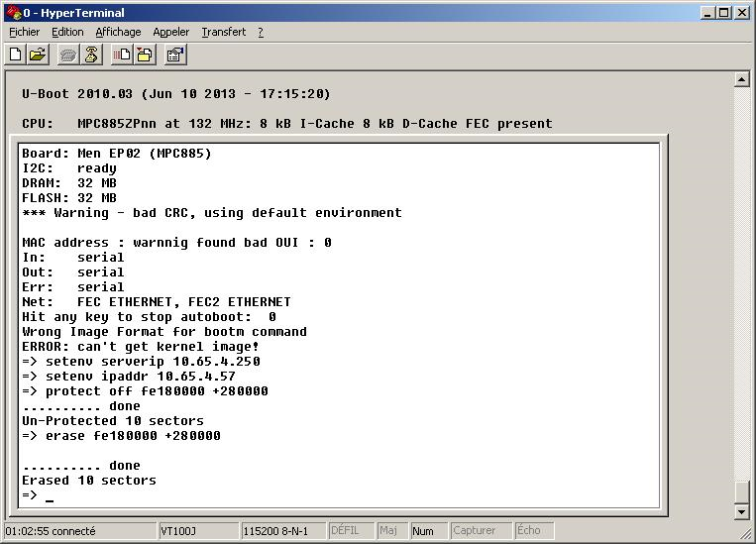Click the Properties toolbar icon
Screen dimensions: 756x544
click(x=175, y=54)
